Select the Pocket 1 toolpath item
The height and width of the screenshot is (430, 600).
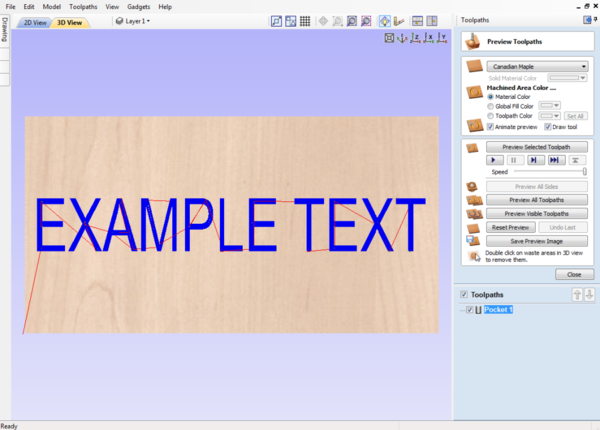point(498,310)
